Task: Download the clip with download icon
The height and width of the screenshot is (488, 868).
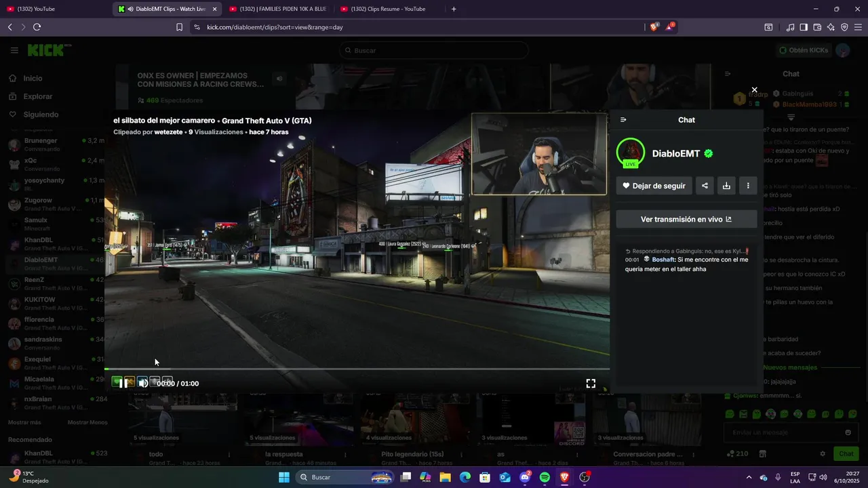Action: pyautogui.click(x=726, y=186)
